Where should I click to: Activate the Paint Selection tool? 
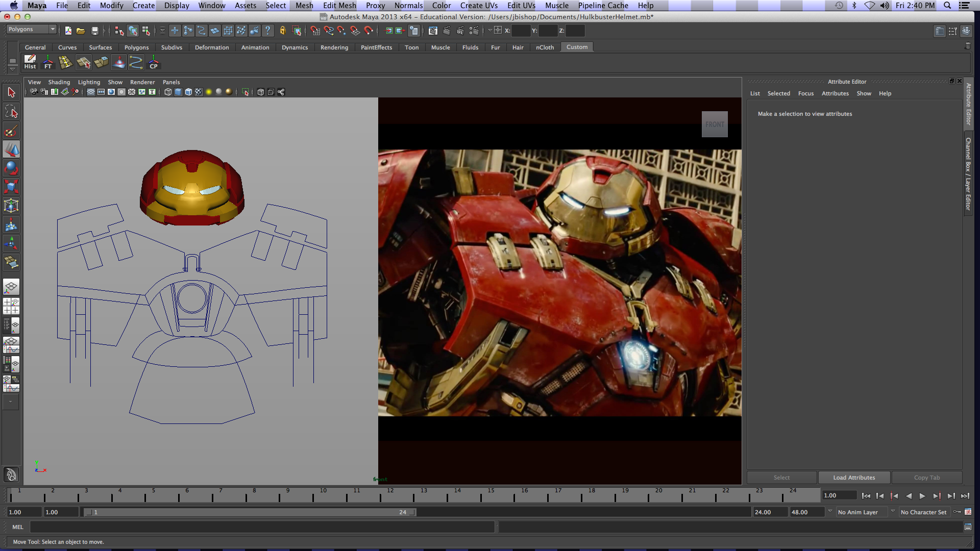coord(11,131)
